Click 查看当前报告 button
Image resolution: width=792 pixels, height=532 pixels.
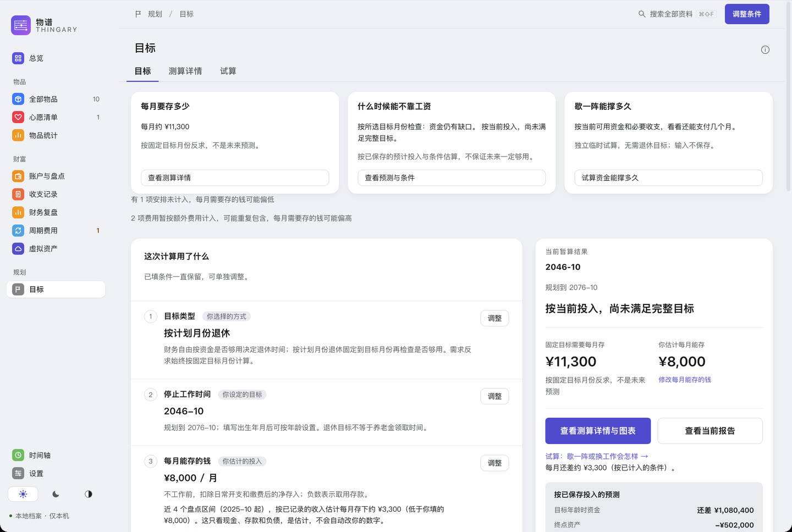(x=710, y=431)
